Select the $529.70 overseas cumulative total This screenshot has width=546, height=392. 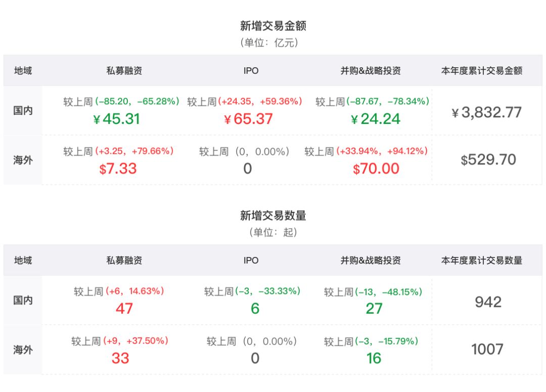(488, 160)
